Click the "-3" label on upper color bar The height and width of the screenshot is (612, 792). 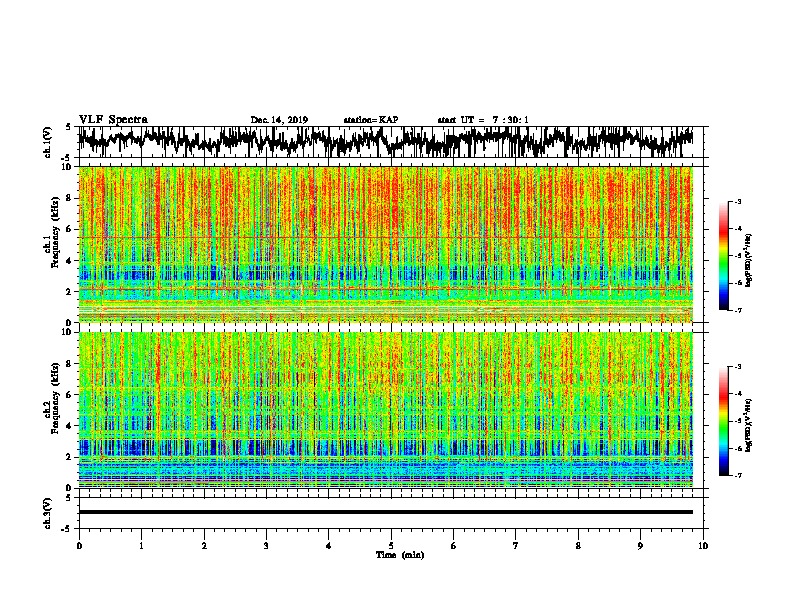coord(737,202)
